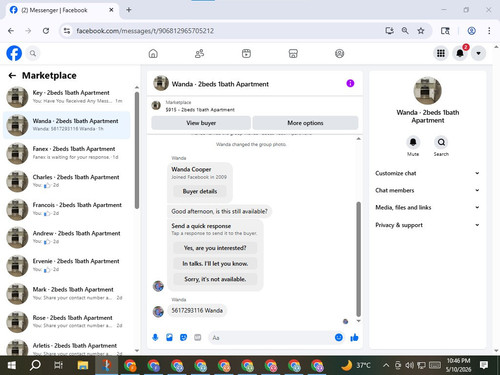Click the browser address bar URL
The image size is (500, 375).
tap(145, 31)
